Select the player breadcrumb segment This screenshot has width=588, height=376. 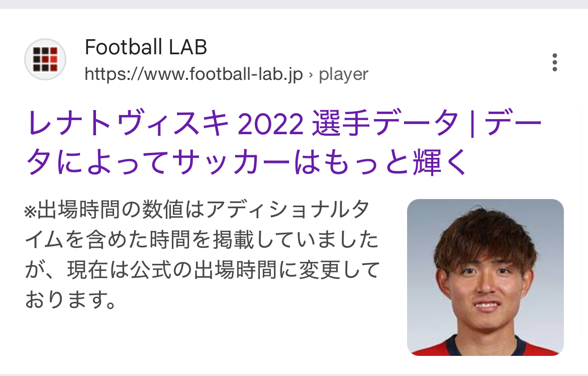pos(343,75)
